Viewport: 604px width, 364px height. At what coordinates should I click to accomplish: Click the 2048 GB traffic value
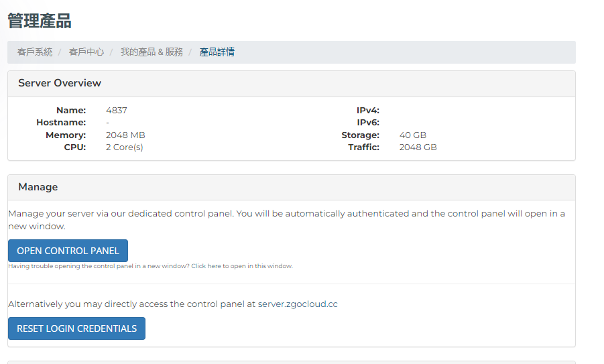pos(418,147)
